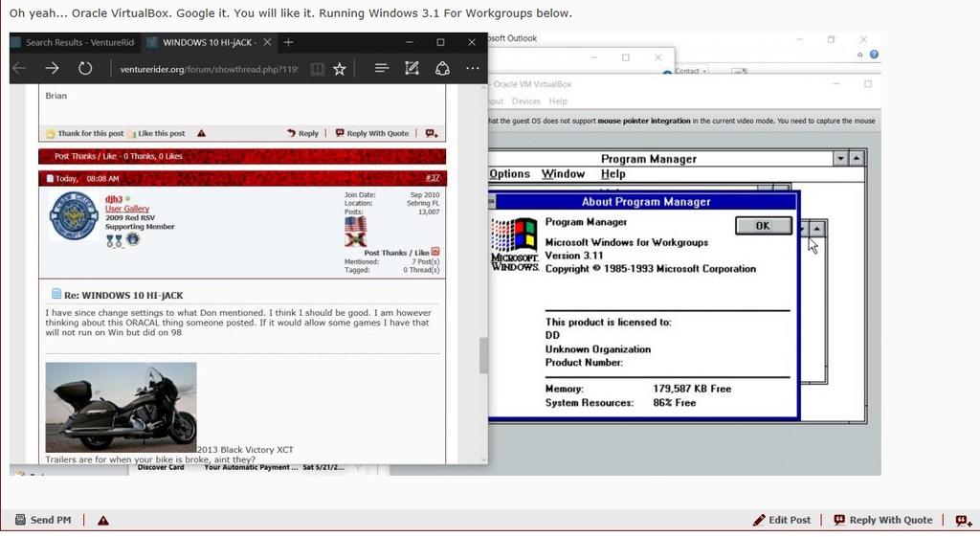Open the Edge more actions ellipsis

(472, 68)
